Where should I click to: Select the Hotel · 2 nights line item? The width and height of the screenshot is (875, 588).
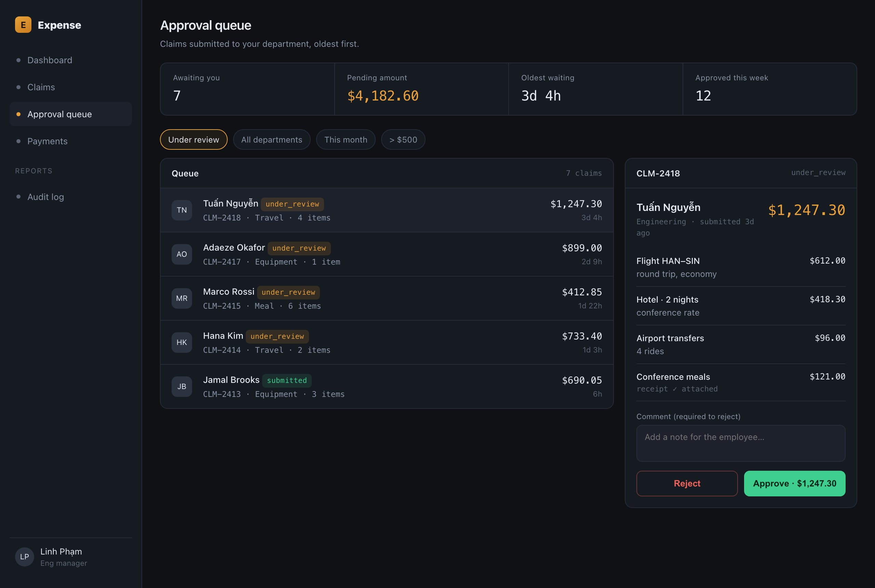[x=741, y=306]
